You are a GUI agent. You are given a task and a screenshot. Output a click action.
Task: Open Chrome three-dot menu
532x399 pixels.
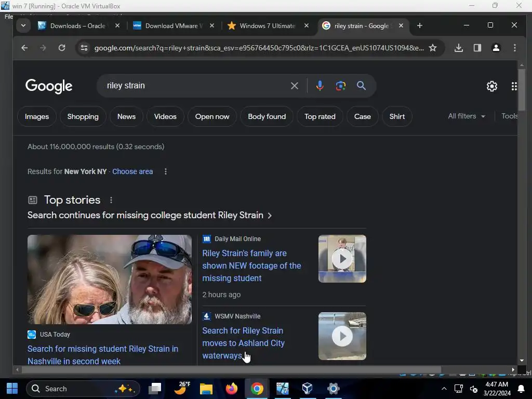pos(515,48)
